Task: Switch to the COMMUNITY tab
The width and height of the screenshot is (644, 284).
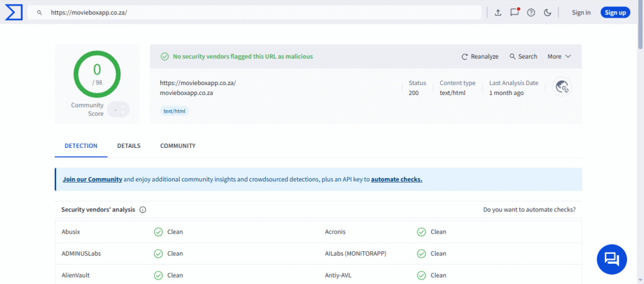Action: click(x=178, y=146)
